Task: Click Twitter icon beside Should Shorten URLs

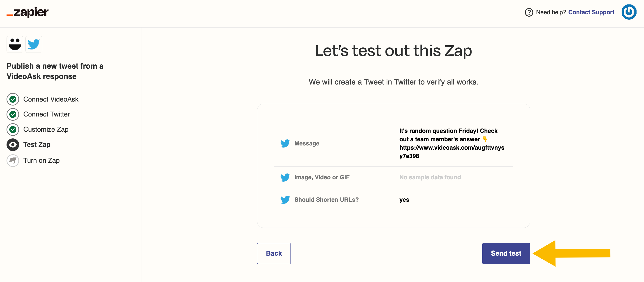Action: [x=285, y=200]
